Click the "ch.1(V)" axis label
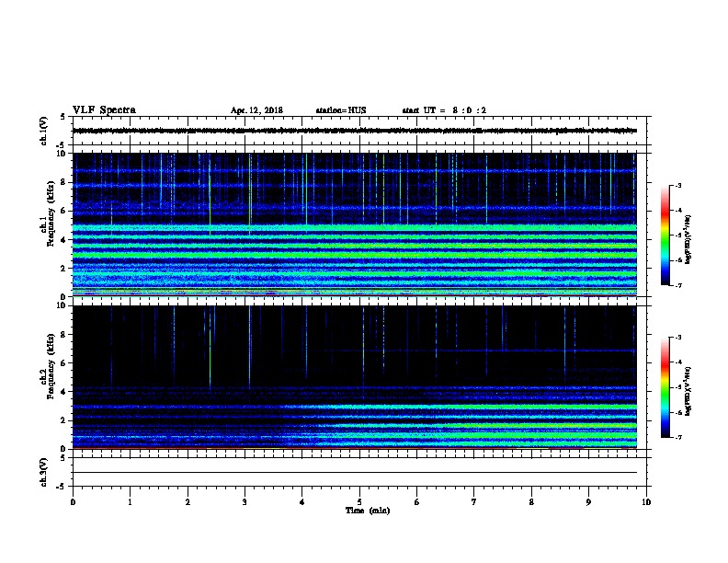The width and height of the screenshot is (728, 563). (x=43, y=131)
